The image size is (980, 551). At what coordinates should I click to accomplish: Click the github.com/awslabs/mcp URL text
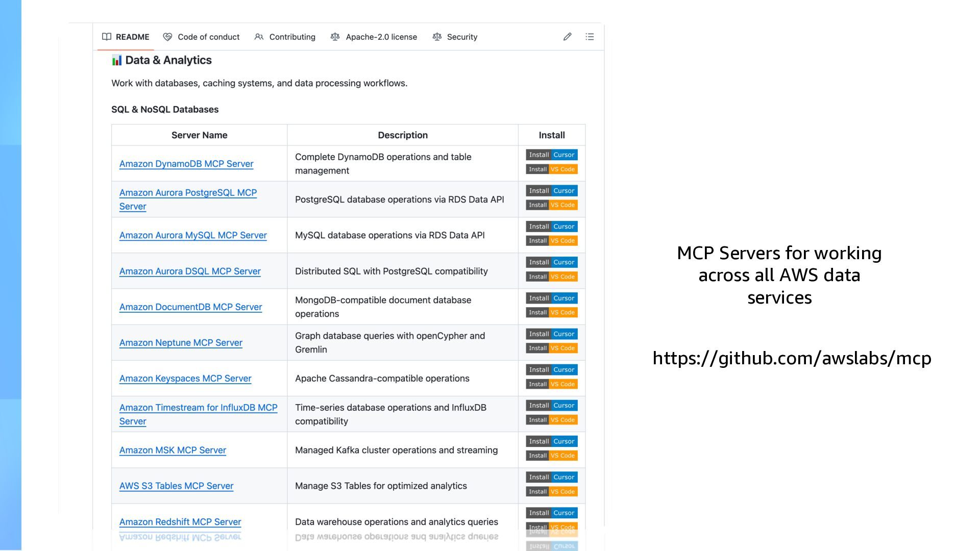point(792,358)
